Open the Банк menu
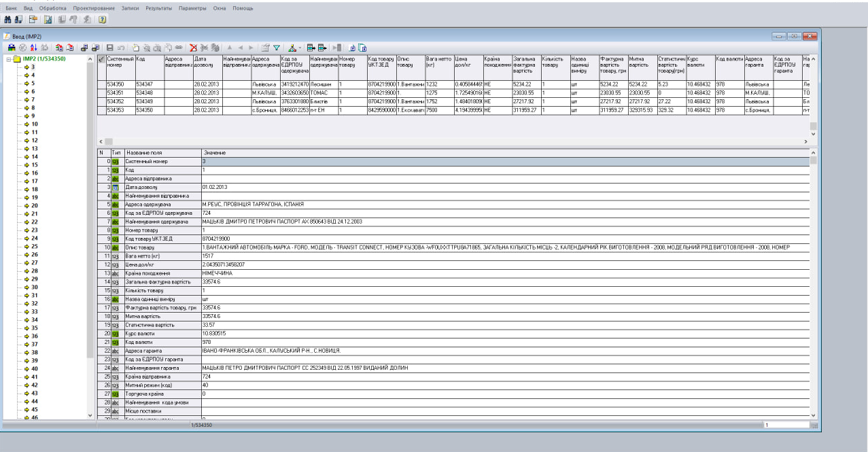Screen dimensions: 868x452 [x=11, y=8]
